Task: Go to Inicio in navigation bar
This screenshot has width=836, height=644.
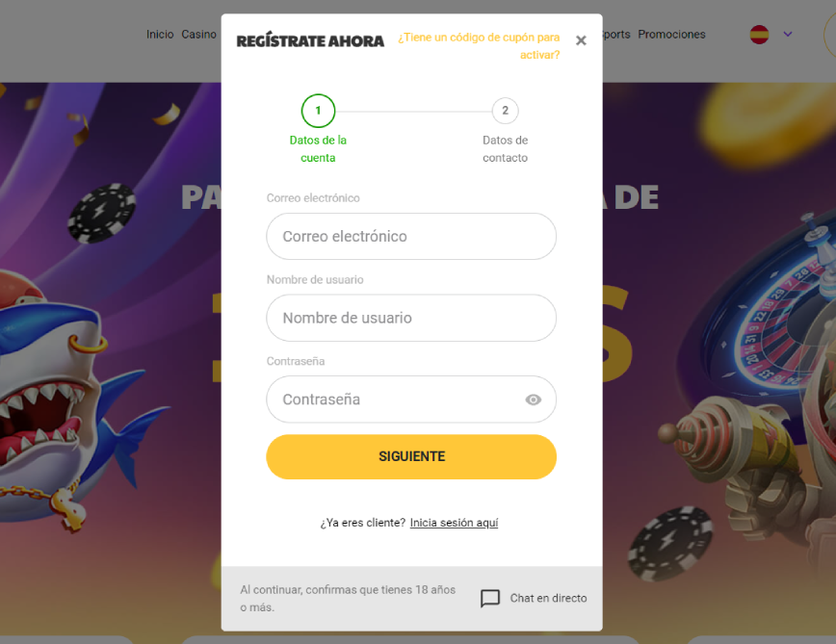Action: (x=160, y=34)
